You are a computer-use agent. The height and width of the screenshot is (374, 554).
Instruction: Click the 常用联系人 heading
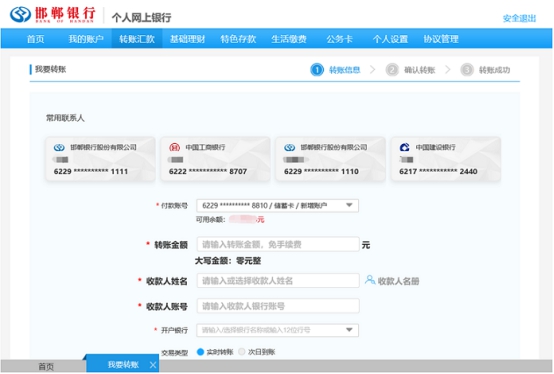coord(65,118)
